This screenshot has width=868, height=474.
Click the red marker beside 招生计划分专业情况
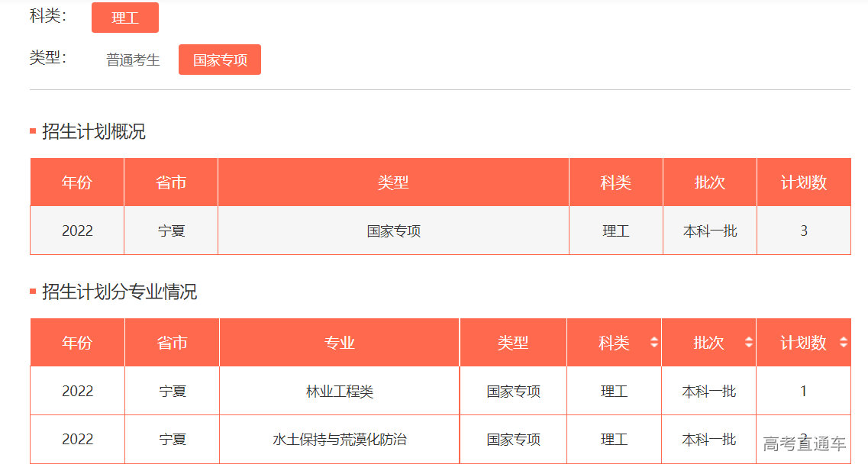click(x=31, y=292)
